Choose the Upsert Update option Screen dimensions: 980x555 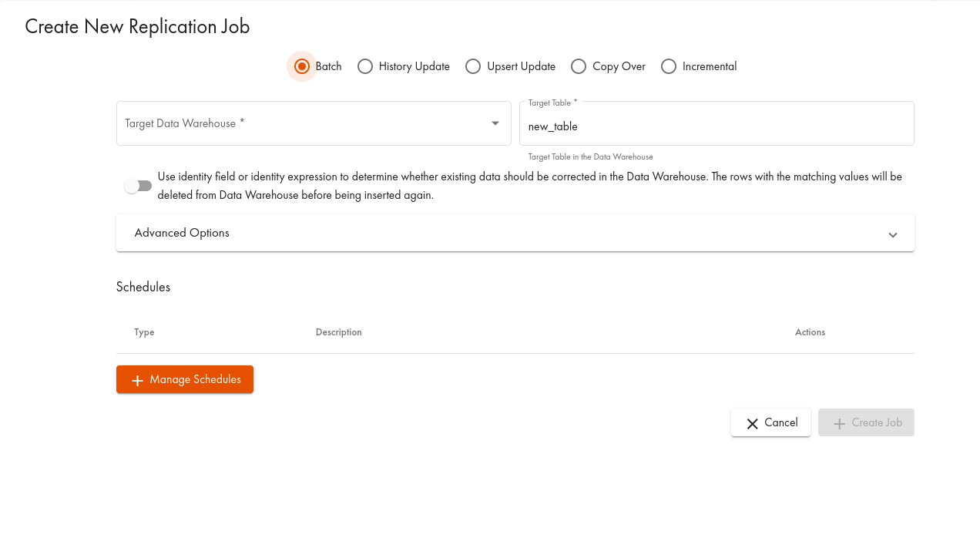pos(473,66)
